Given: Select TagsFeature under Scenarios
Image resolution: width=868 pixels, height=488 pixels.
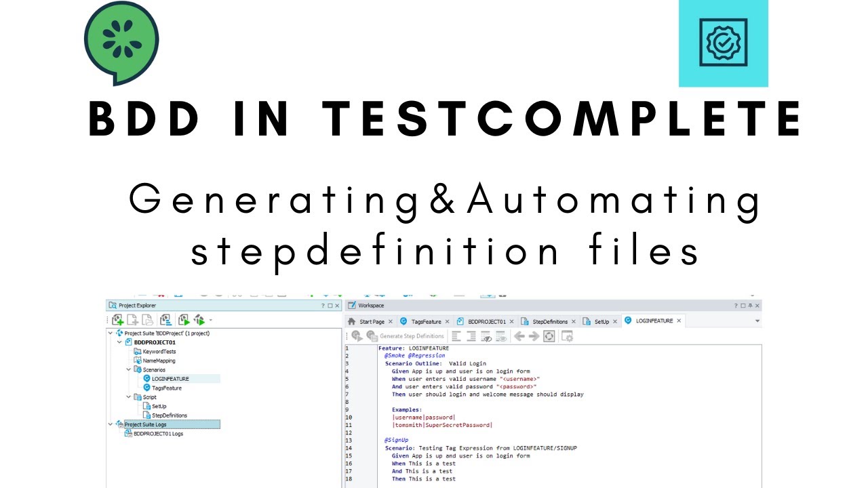Looking at the screenshot, I should click(167, 388).
